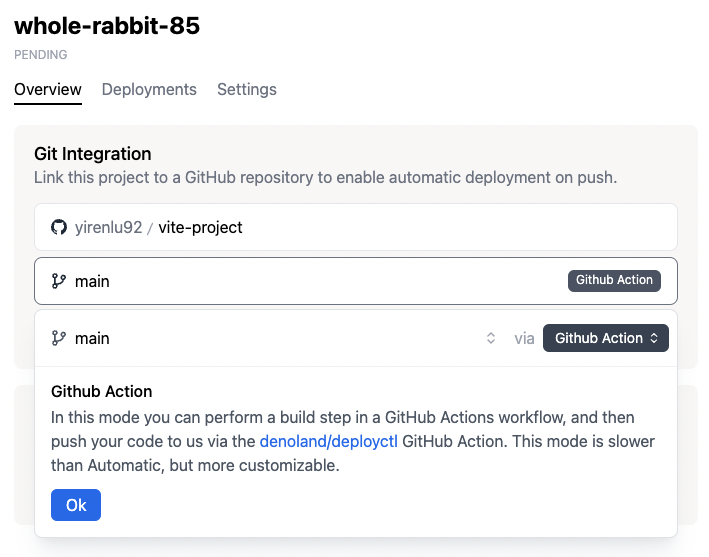The height and width of the screenshot is (557, 709).
Task: Click the yirenlu92 owner name
Action: (108, 227)
